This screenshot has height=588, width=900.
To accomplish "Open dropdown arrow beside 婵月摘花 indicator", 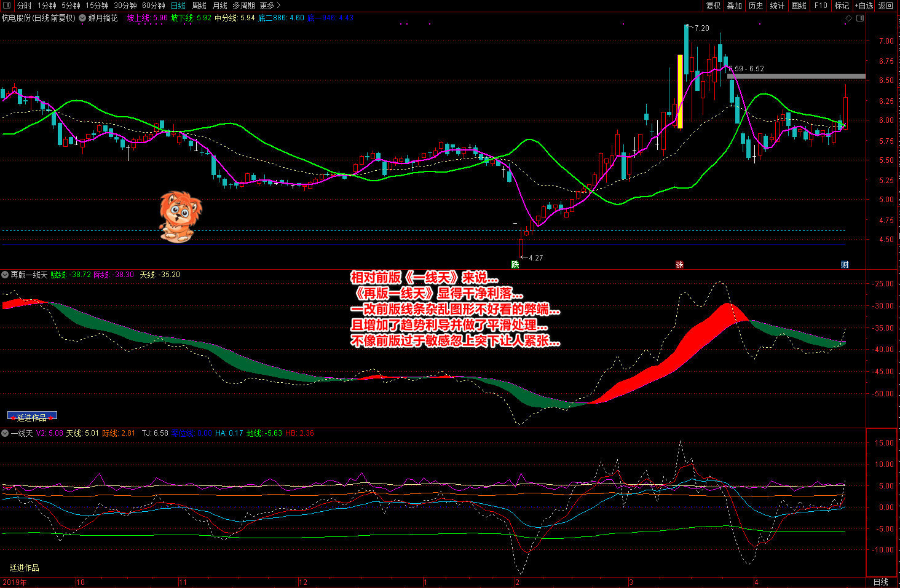I will 82,18.
